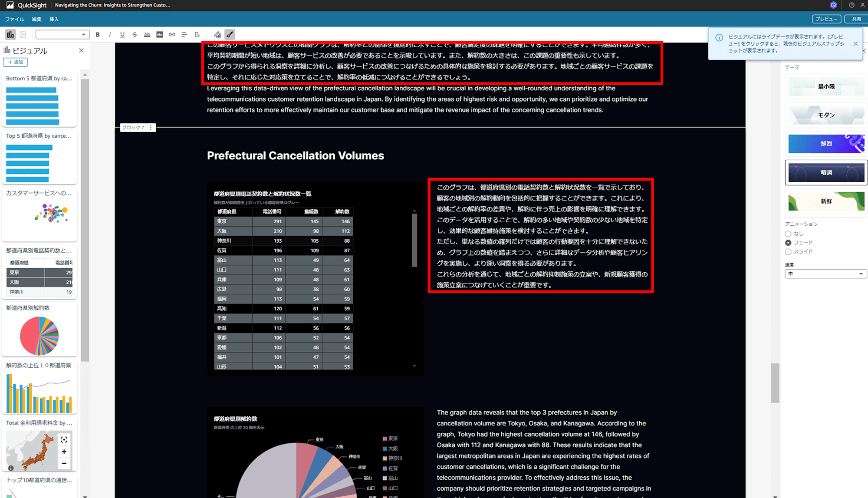
Task: Select スライド animation option
Action: pos(788,252)
